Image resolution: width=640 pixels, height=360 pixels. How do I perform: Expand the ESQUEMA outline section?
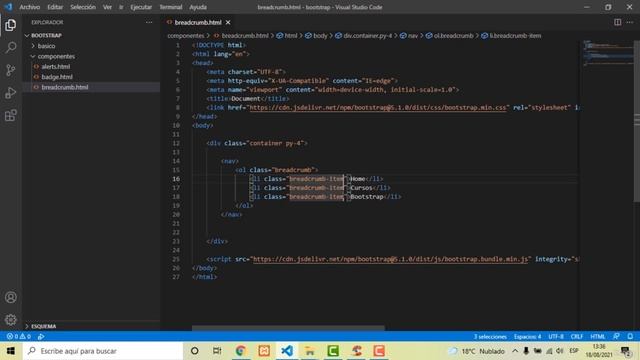(43, 326)
